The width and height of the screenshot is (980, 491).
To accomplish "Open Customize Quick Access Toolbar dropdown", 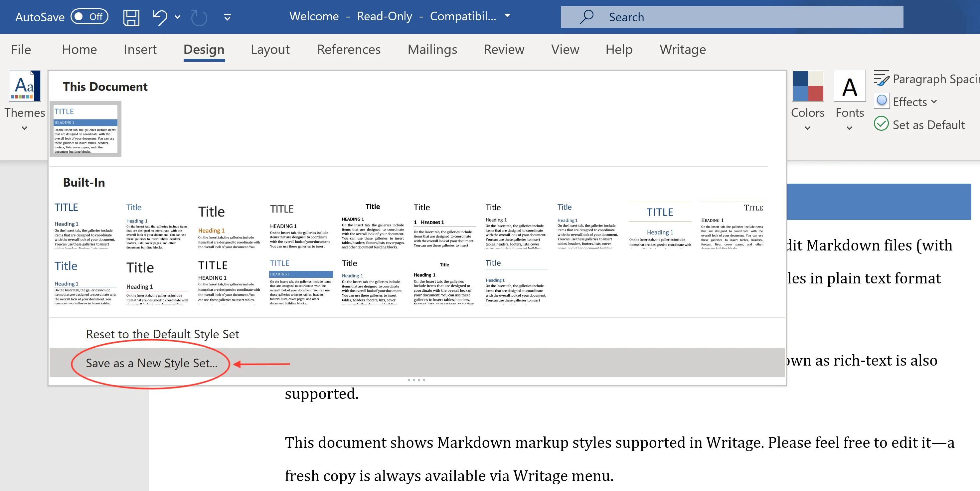I will click(x=227, y=18).
